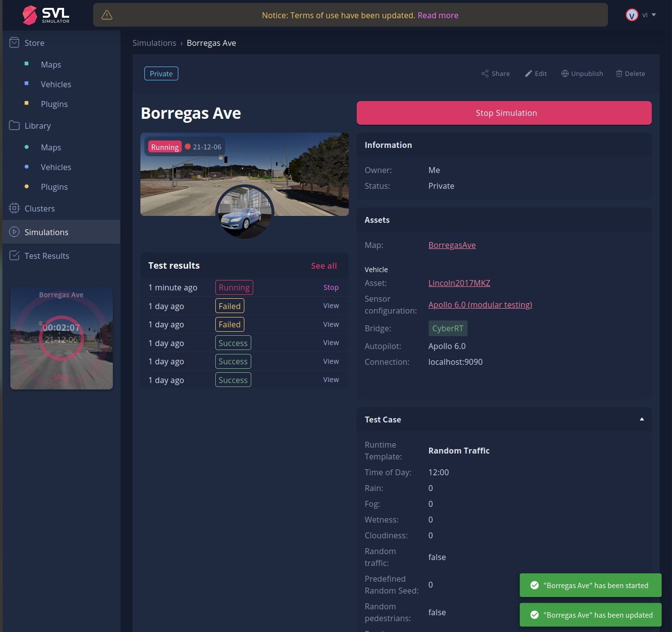The height and width of the screenshot is (632, 672).
Task: Click the Private status badge
Action: [x=161, y=73]
